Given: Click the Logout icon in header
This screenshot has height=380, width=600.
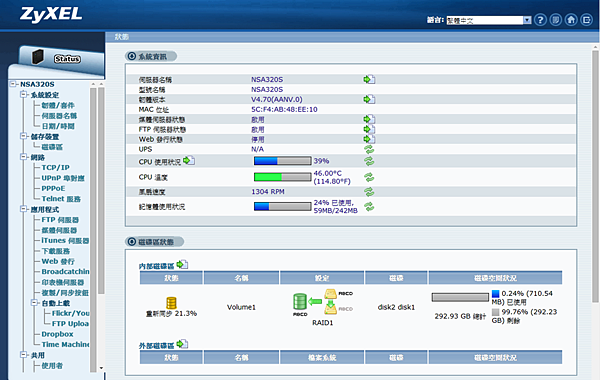Looking at the screenshot, I should 587,20.
